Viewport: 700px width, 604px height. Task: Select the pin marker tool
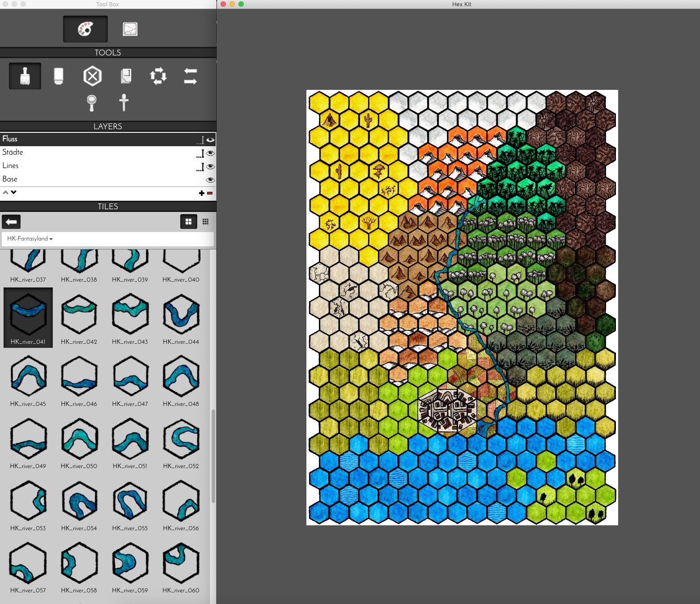[124, 102]
